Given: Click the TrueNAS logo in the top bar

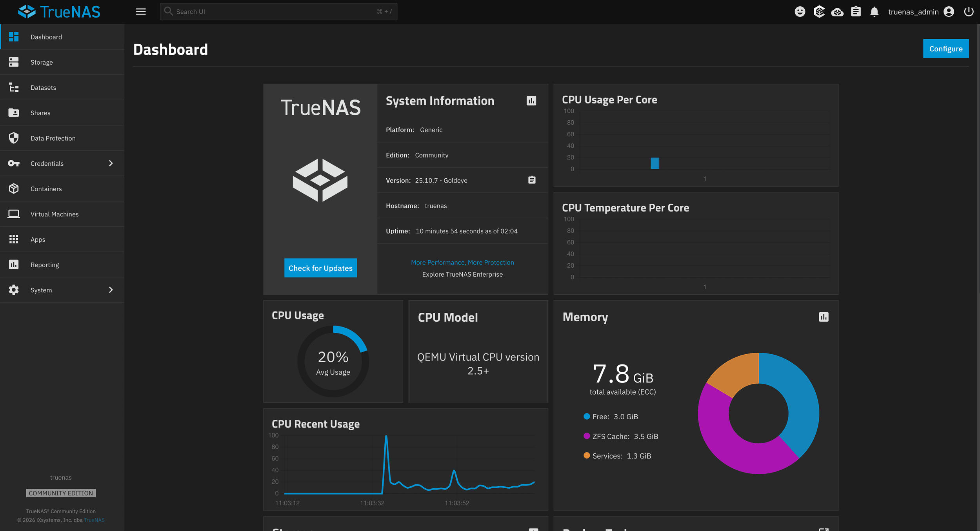Looking at the screenshot, I should pos(59,12).
